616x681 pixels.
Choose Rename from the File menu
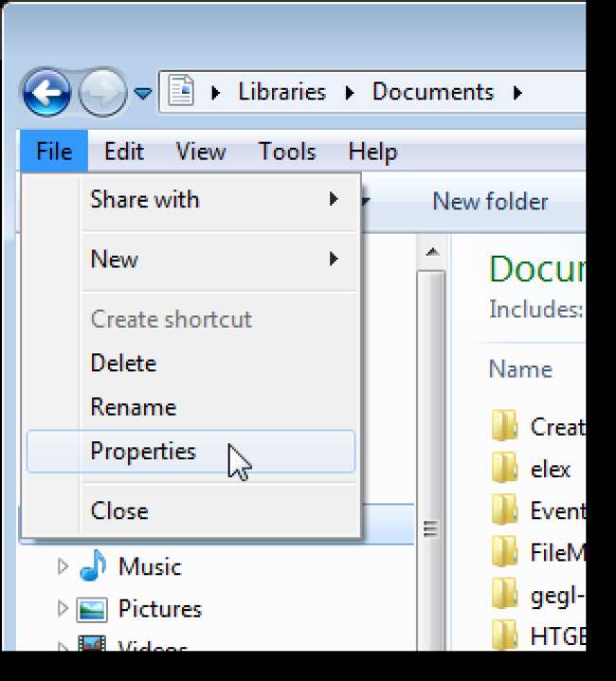[x=191, y=407]
